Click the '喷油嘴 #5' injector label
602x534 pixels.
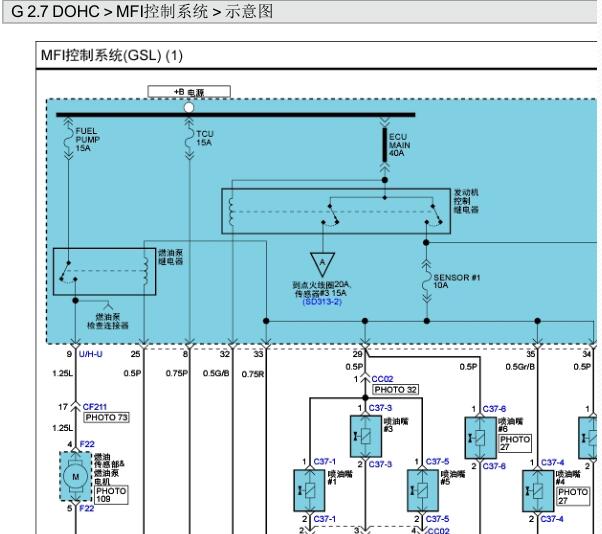453,478
